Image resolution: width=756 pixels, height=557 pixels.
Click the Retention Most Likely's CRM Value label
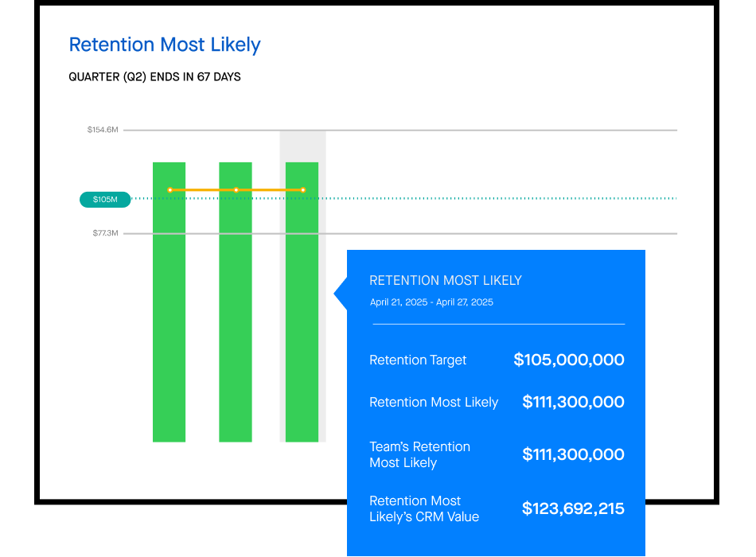pos(424,509)
